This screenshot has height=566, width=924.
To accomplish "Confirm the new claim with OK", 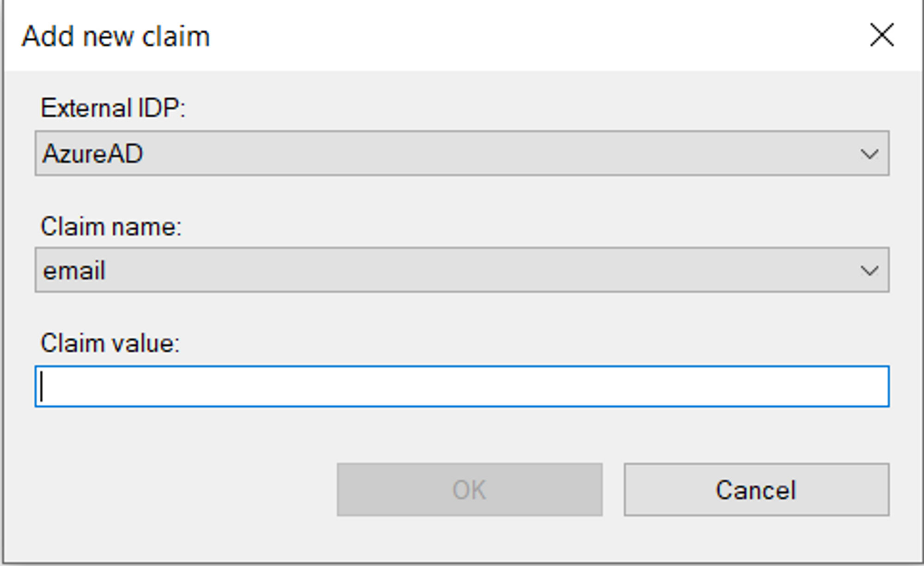I will click(x=469, y=490).
